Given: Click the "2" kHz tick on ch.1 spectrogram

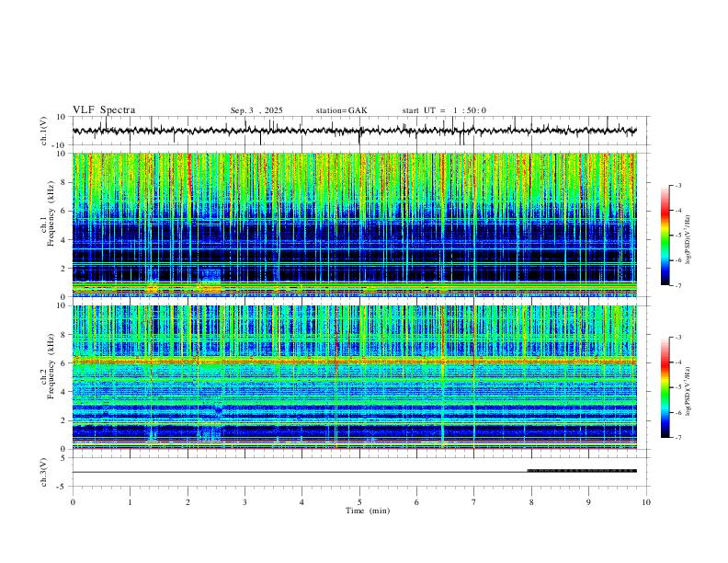Looking at the screenshot, I should pyautogui.click(x=64, y=268).
